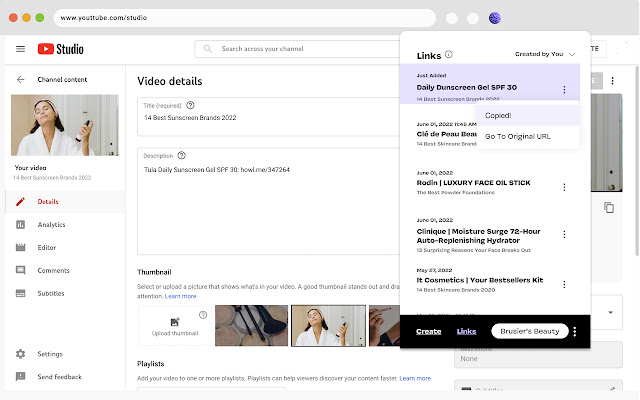Click the YouTube Studio logo
The image size is (640, 400).
pyautogui.click(x=60, y=48)
